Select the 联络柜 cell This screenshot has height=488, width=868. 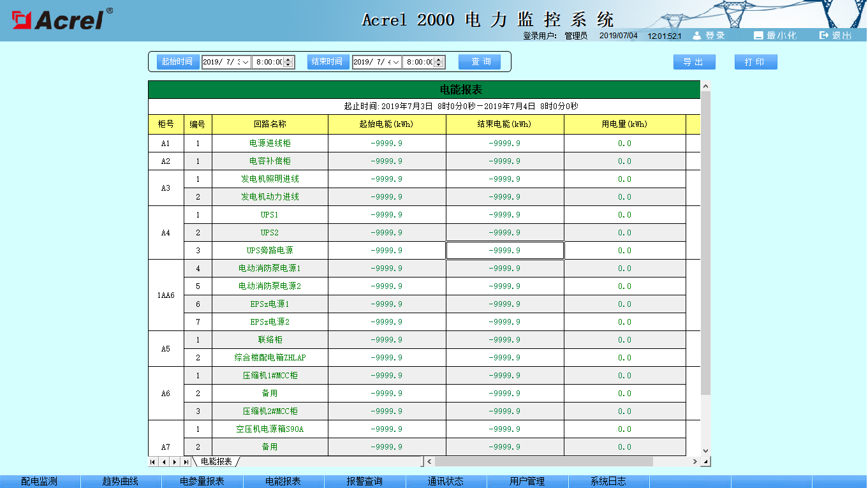click(x=270, y=340)
